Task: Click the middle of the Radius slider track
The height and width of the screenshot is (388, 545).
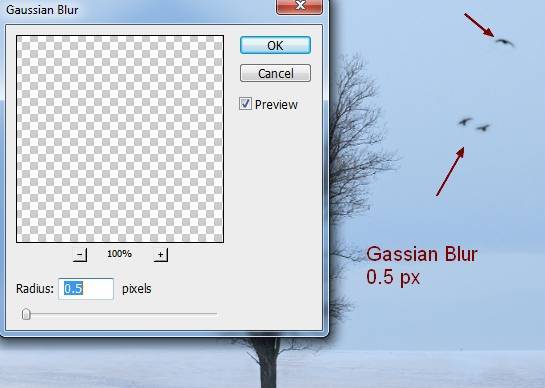Action: pos(120,314)
